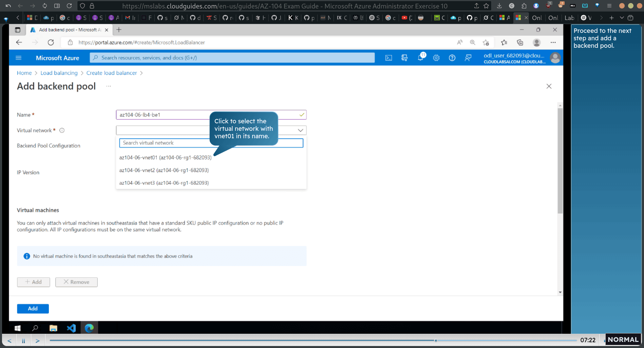
Task: Open Microsoft Edge from taskbar
Action: pyautogui.click(x=89, y=328)
